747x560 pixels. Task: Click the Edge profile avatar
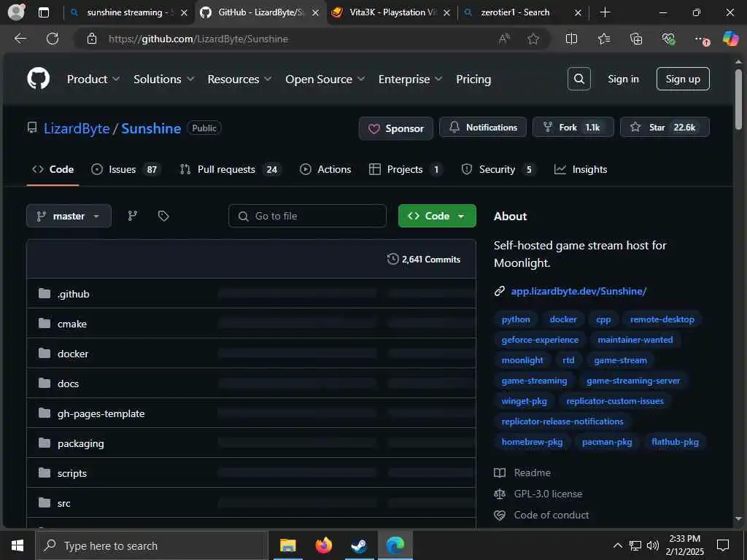[x=16, y=12]
